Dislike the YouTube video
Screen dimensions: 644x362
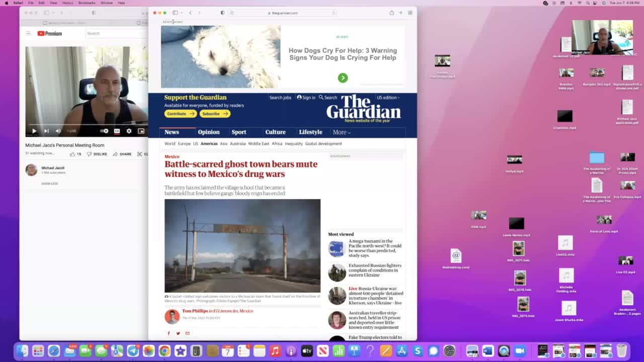coord(97,154)
